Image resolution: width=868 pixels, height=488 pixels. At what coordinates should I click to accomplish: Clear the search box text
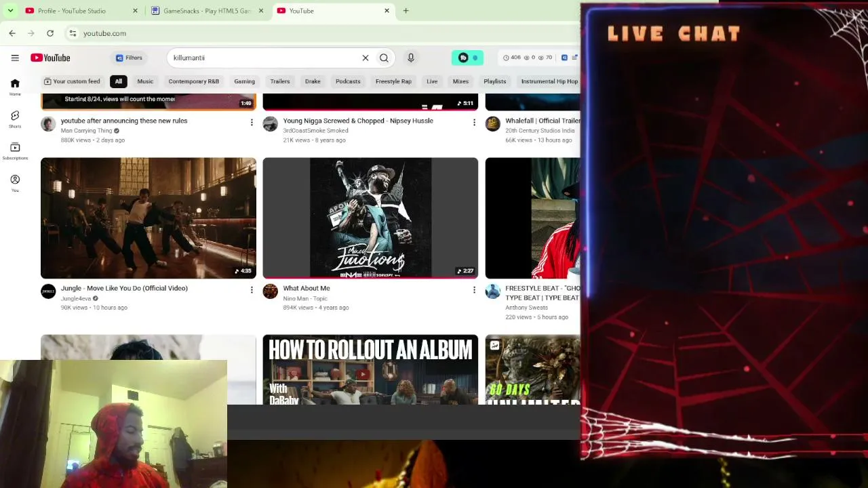tap(366, 58)
